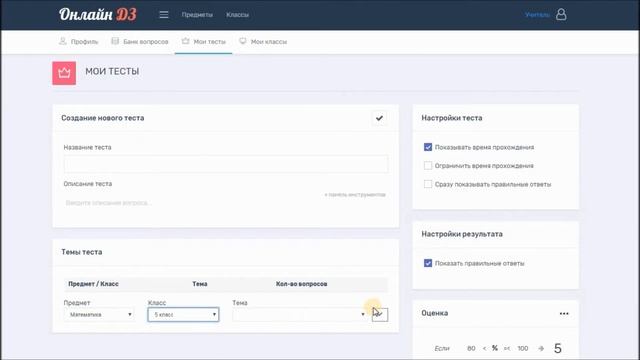Click the lower bound value 80 in Оценка
The image size is (640, 360).
[471, 348]
